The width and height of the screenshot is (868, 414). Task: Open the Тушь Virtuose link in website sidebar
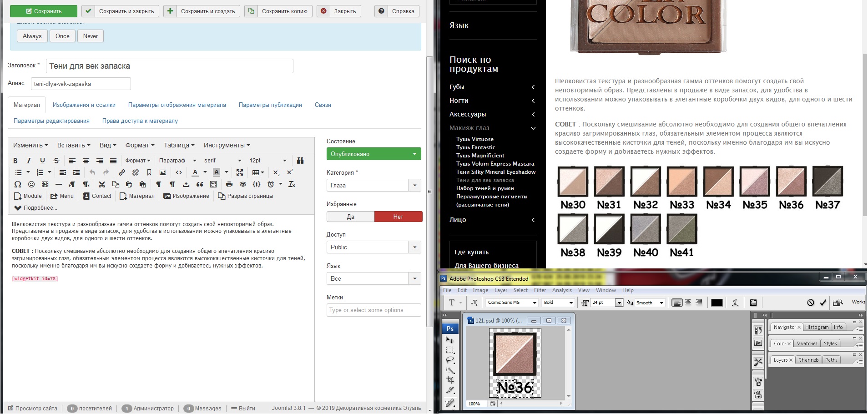(x=475, y=139)
